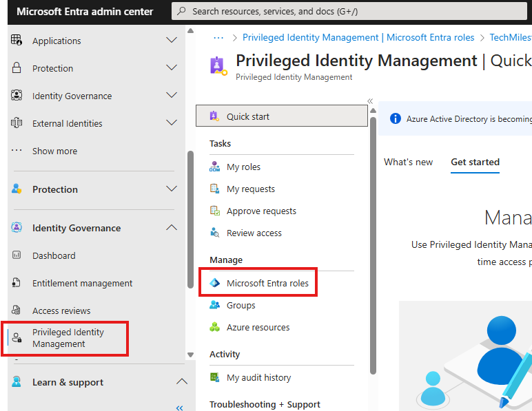Expand the bold Protection section chevron
This screenshot has width=532, height=411.
[x=172, y=189]
